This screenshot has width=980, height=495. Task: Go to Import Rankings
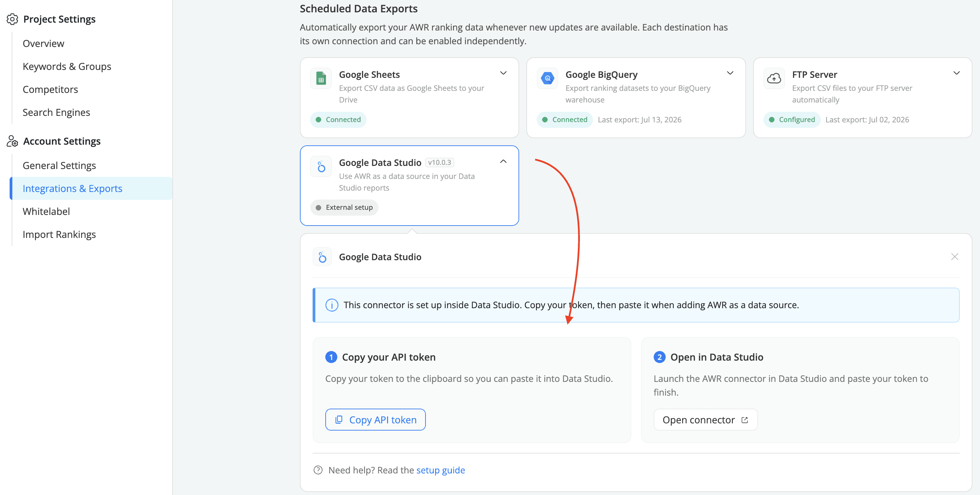click(x=59, y=234)
